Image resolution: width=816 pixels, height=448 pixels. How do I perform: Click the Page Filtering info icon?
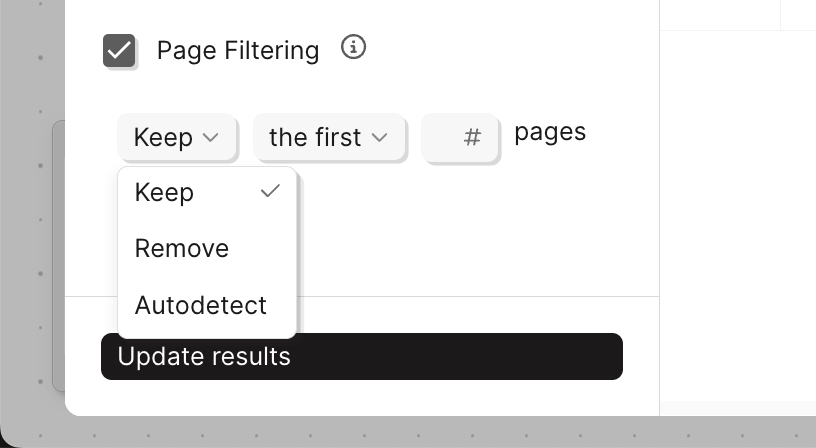point(353,47)
